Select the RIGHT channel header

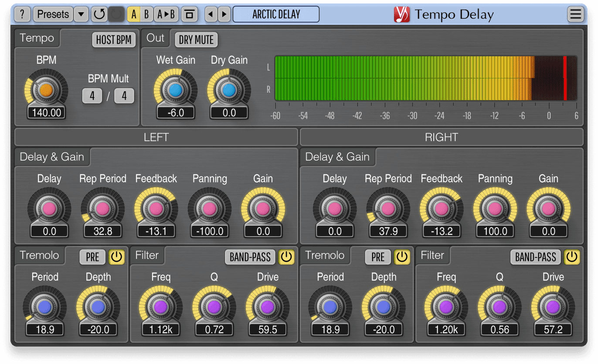click(441, 137)
